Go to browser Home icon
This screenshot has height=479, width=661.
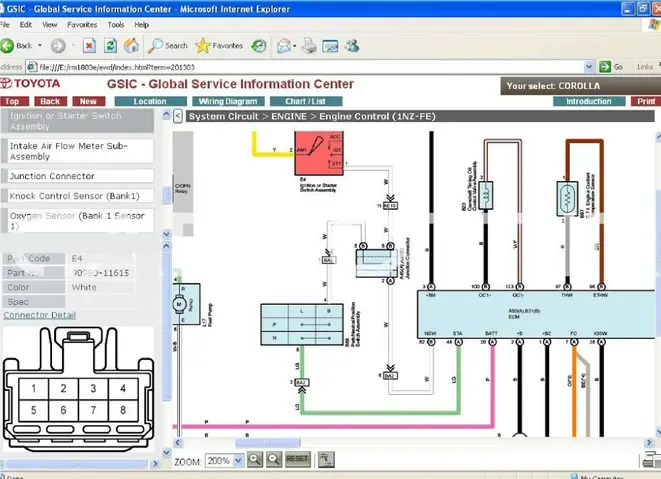pos(131,46)
